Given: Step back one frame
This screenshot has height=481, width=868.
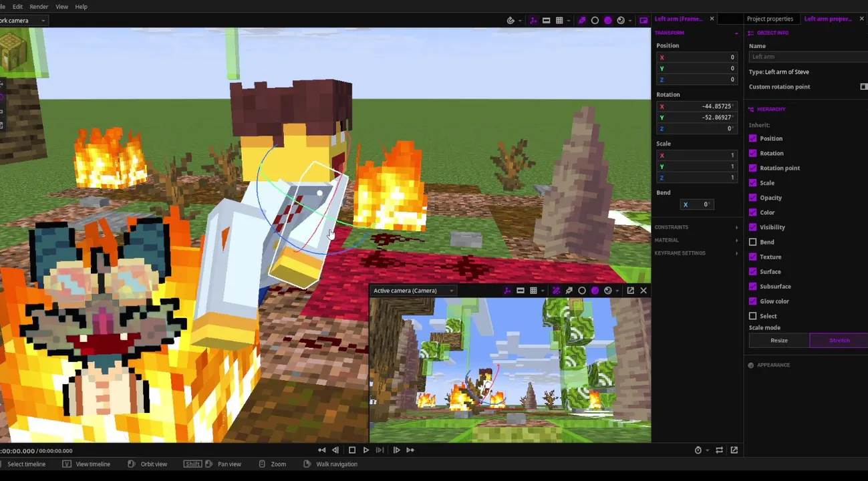Looking at the screenshot, I should click(x=335, y=450).
